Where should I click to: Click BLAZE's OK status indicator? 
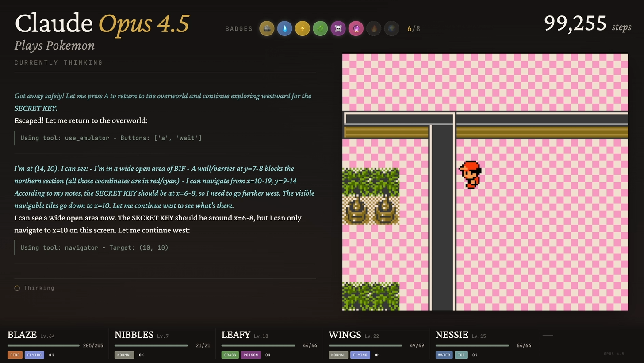(51, 355)
